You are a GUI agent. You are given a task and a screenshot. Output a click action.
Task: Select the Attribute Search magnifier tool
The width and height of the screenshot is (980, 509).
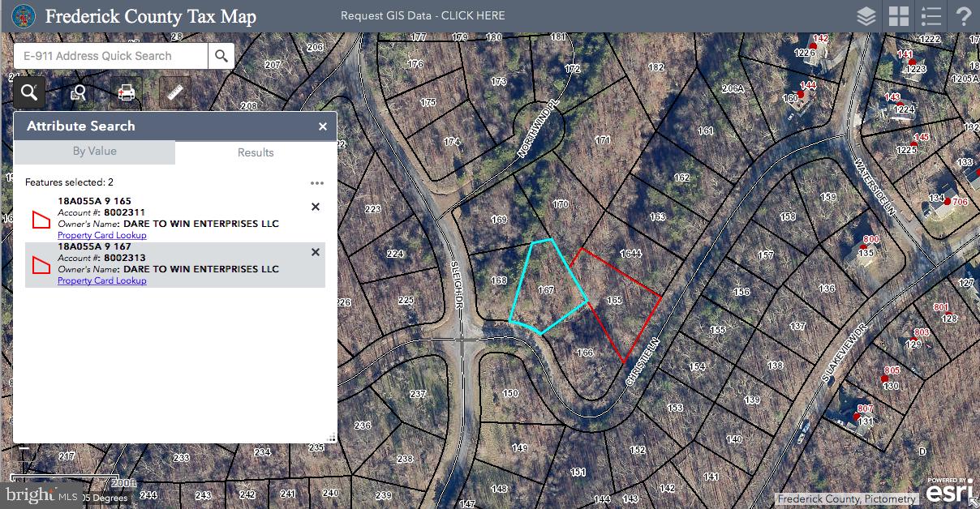click(x=29, y=92)
